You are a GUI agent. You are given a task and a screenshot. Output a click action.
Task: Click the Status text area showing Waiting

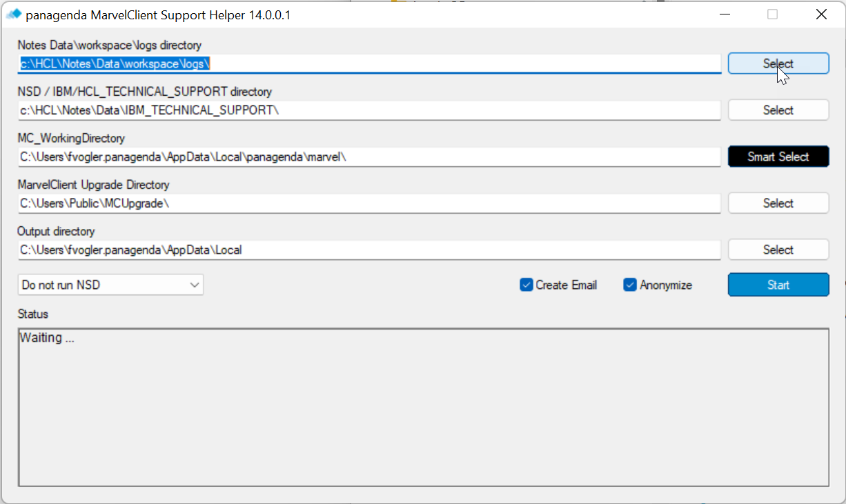[x=423, y=407]
